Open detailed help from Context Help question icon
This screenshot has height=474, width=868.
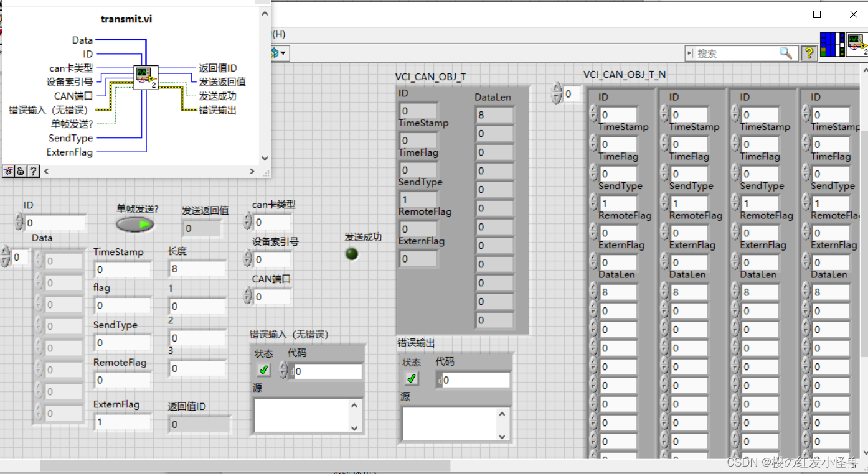[33, 171]
